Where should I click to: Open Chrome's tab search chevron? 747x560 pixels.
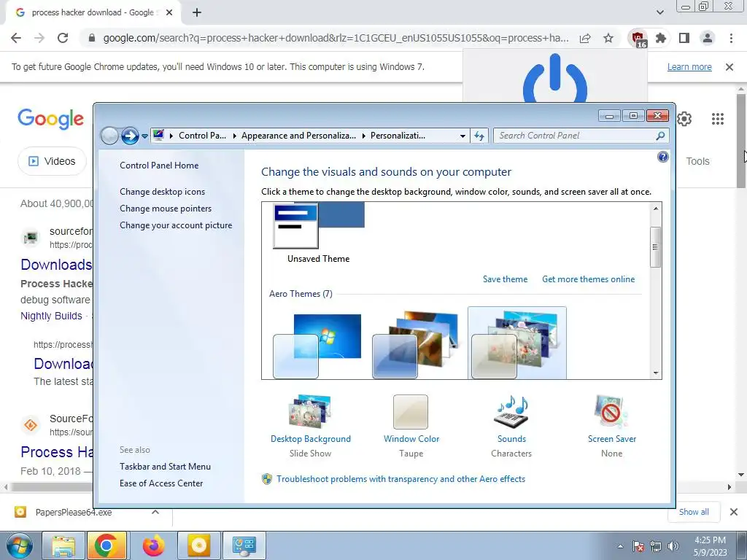click(x=659, y=12)
